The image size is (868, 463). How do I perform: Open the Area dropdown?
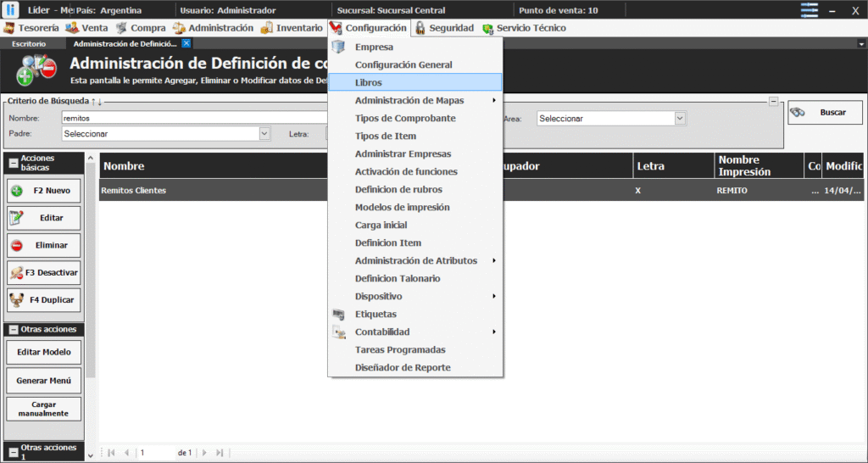[x=680, y=119]
